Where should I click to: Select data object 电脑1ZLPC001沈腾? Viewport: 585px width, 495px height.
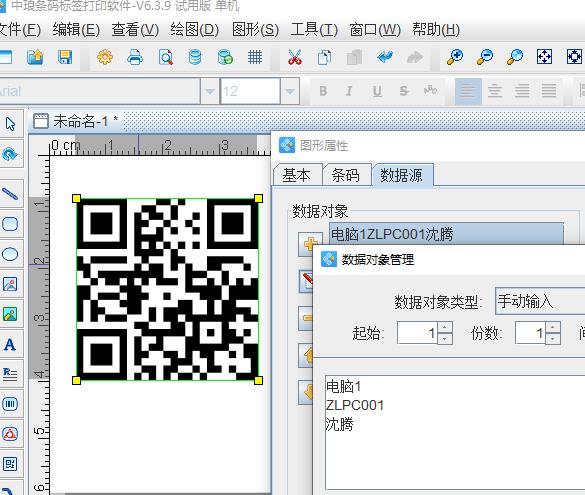pos(446,234)
